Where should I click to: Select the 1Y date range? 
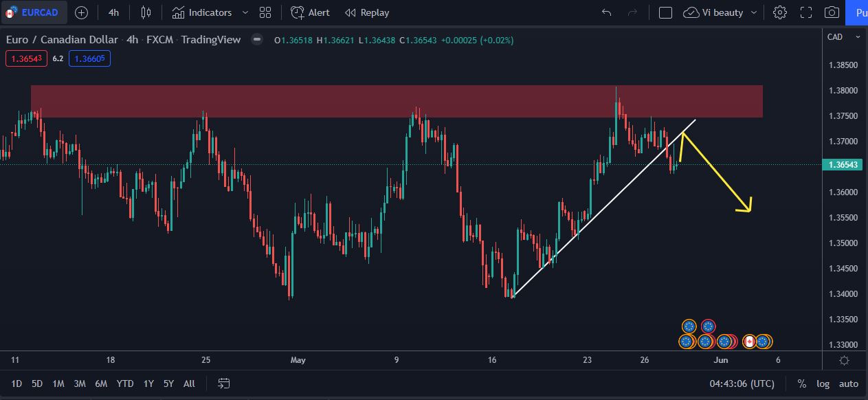(x=148, y=384)
